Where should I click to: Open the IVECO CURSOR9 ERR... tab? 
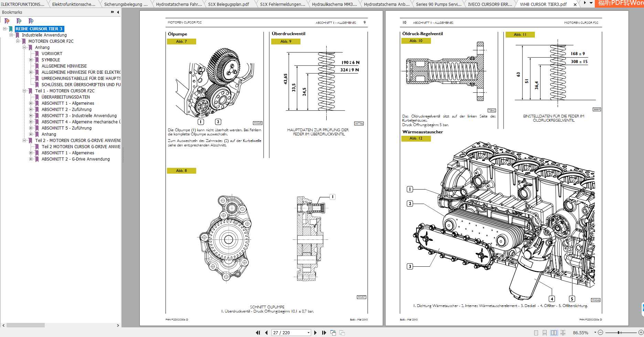pos(489,4)
